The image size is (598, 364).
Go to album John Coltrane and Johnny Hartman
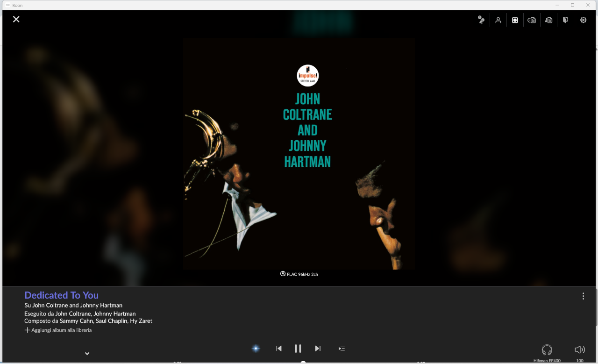click(78, 305)
